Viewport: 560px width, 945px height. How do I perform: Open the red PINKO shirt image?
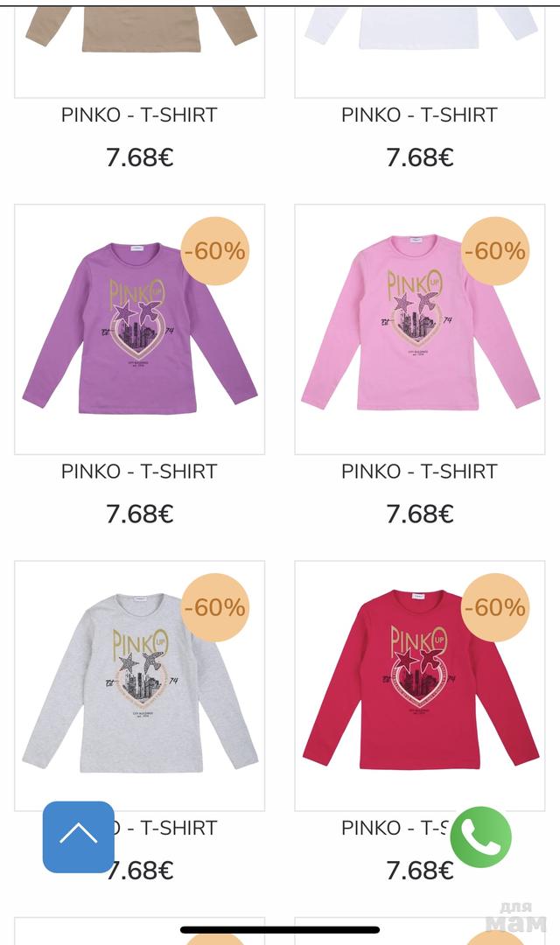pyautogui.click(x=419, y=686)
